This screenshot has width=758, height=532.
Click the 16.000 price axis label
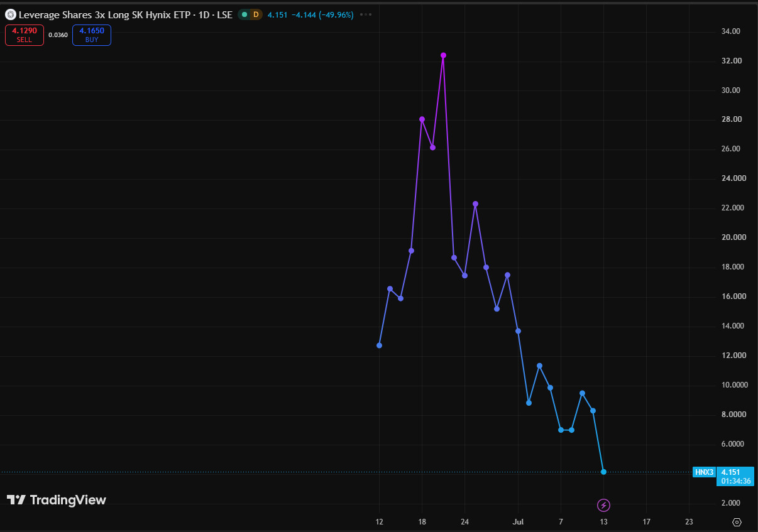pos(733,296)
